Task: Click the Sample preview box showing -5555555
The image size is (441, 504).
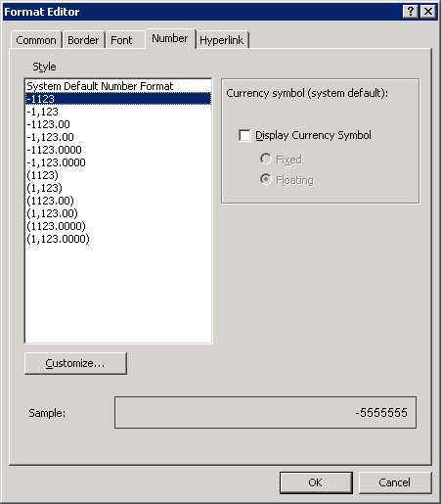Action: (x=265, y=413)
